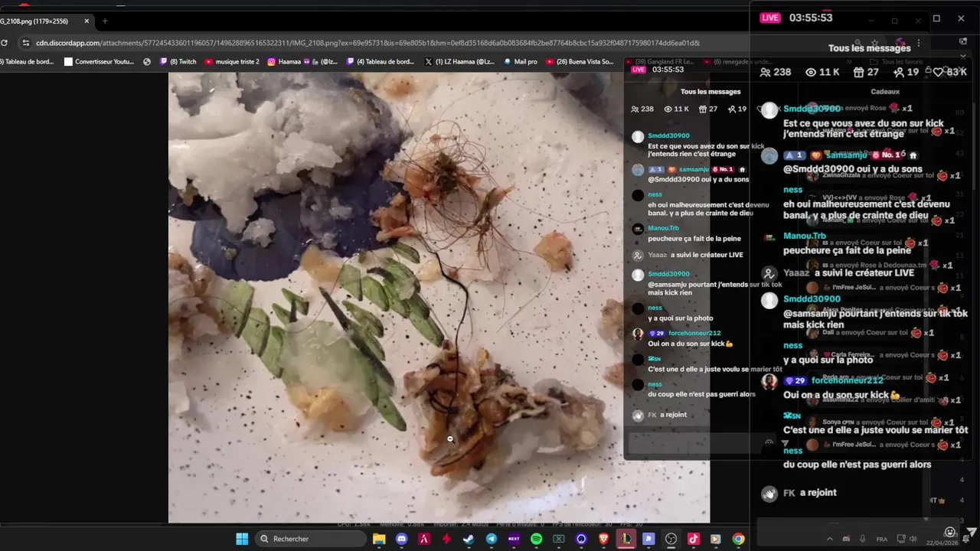Maximize the overlay chat window
The width and height of the screenshot is (980, 551).
(936, 18)
